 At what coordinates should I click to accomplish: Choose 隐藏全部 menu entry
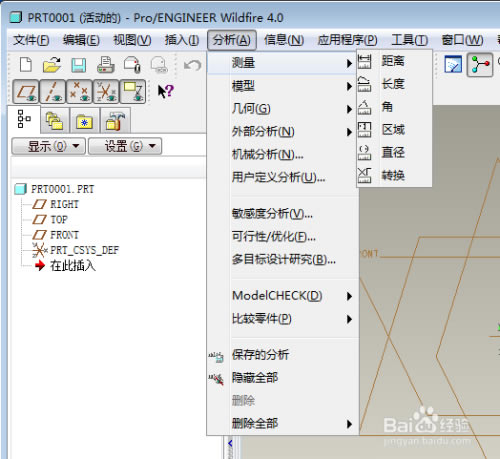pyautogui.click(x=282, y=378)
